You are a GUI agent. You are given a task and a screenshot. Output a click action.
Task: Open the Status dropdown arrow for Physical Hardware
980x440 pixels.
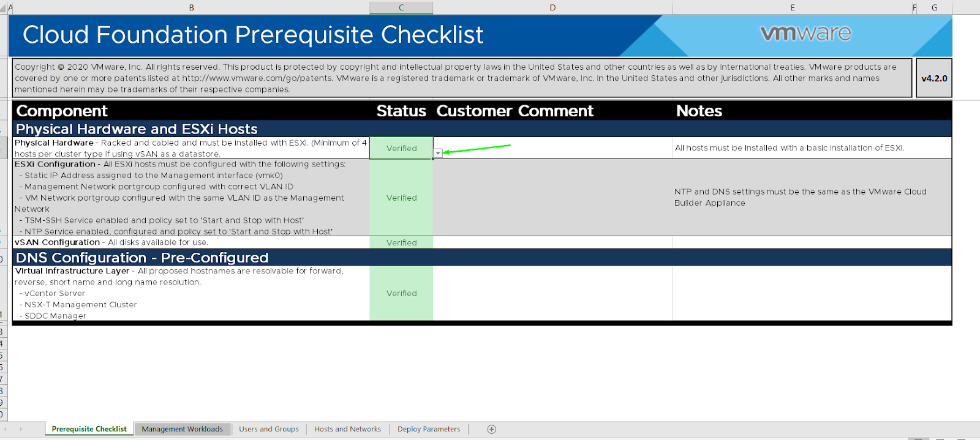pos(438,153)
